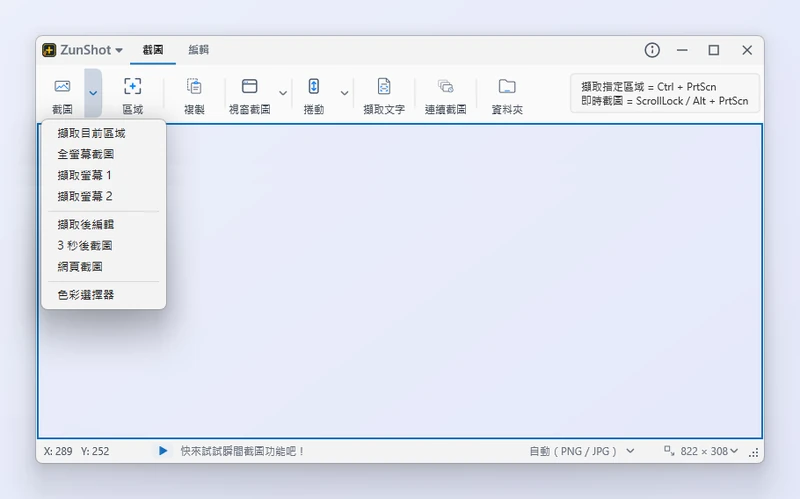
Task: Click the 截圖 capture toolbar icon
Action: (62, 86)
